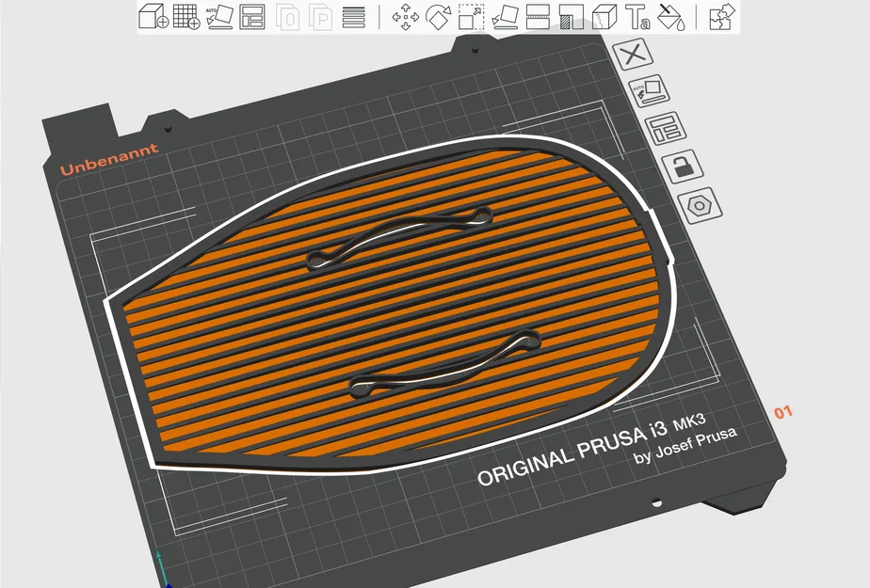Click the orange plate number '01'

pos(783,412)
